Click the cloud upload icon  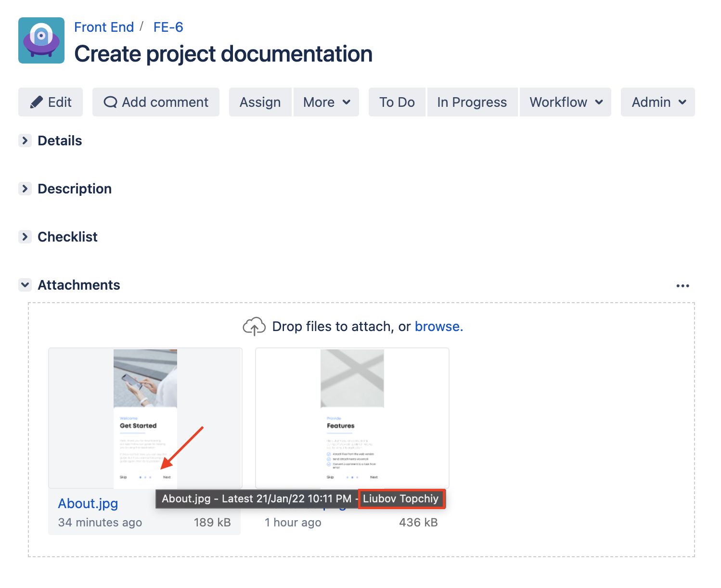254,327
